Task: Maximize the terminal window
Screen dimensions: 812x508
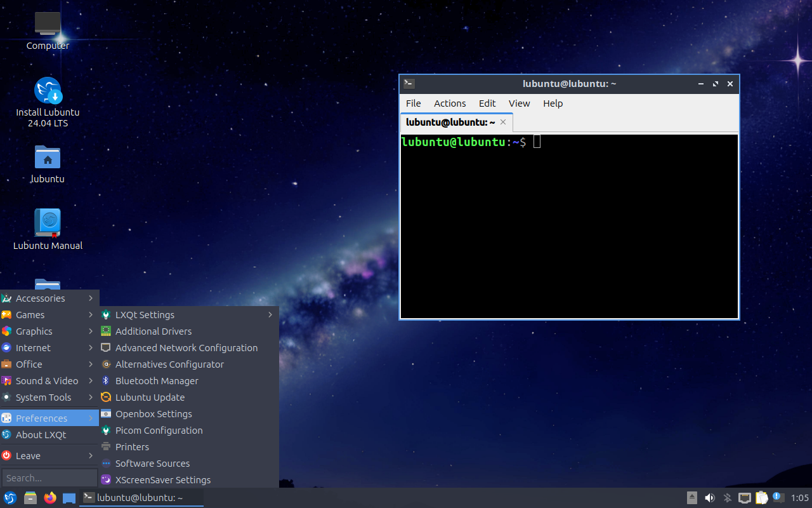Action: point(716,84)
